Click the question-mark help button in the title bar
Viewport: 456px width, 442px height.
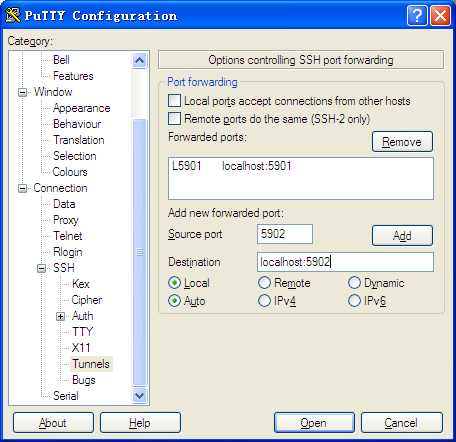point(417,15)
